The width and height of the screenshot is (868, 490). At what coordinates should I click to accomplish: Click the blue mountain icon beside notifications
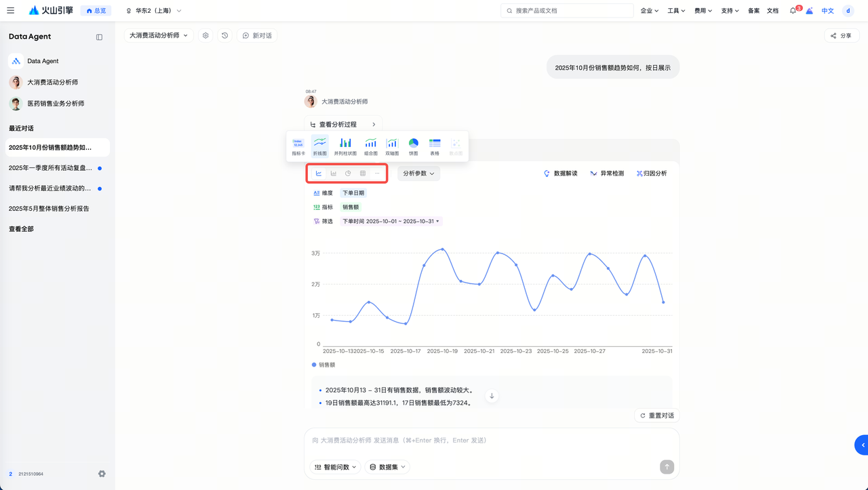(x=810, y=11)
